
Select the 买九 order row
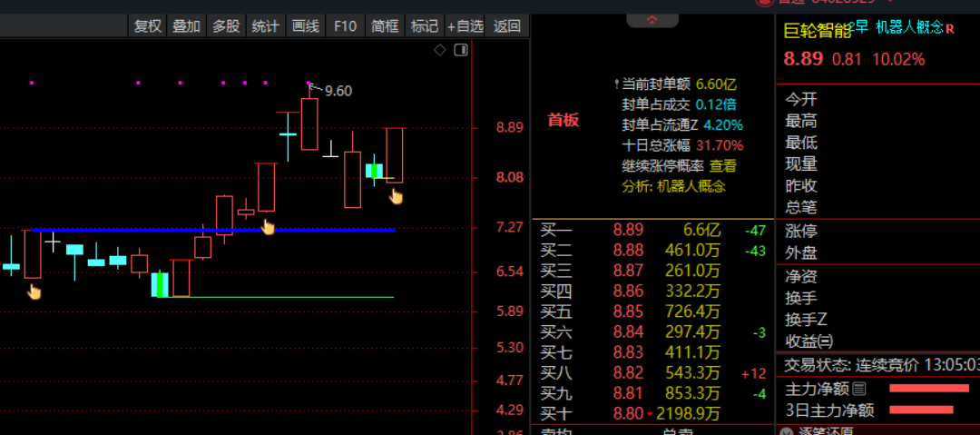click(652, 394)
